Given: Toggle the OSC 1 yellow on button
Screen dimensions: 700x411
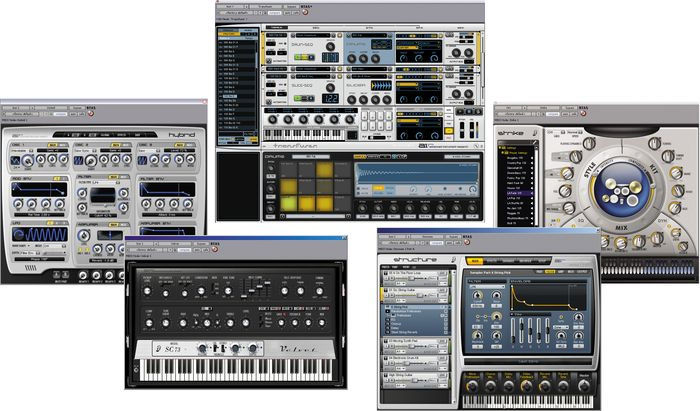Looking at the screenshot, I should point(53,145).
